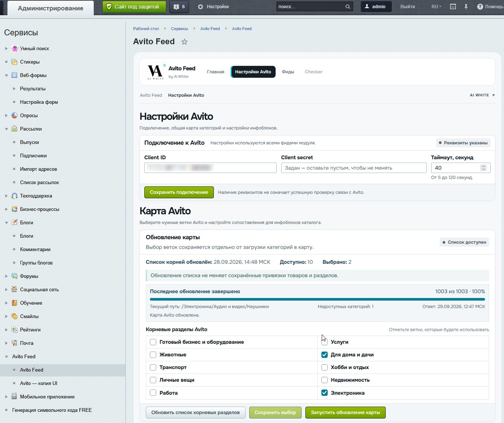Collapse the Веб-формы tree node
Image resolution: width=504 pixels, height=423 pixels.
coord(6,76)
